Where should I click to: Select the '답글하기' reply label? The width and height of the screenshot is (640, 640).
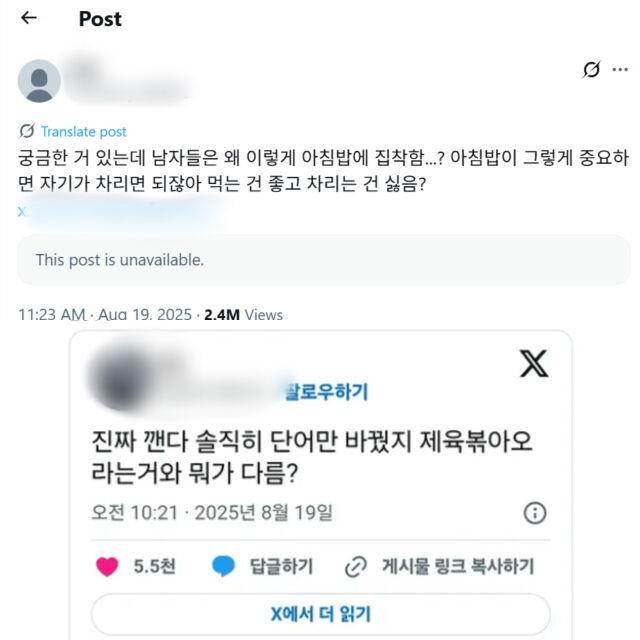point(281,567)
